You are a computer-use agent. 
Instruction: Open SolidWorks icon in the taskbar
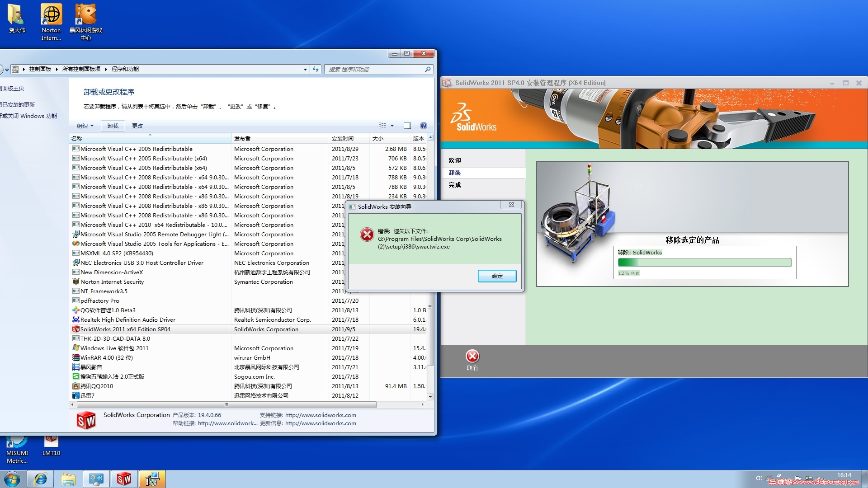tap(124, 479)
